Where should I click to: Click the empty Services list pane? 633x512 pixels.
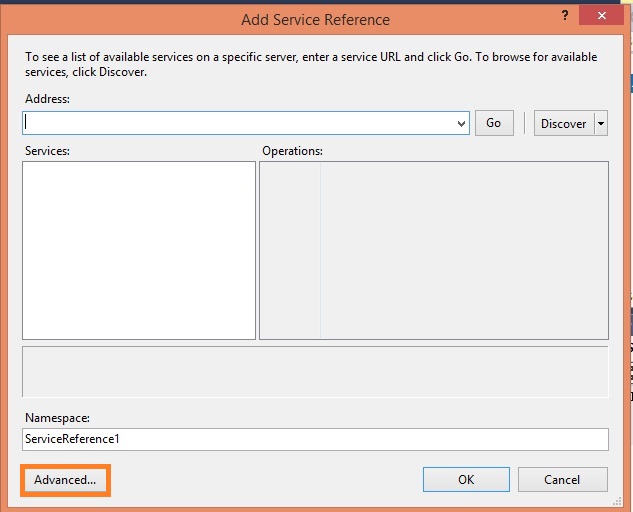[139, 250]
